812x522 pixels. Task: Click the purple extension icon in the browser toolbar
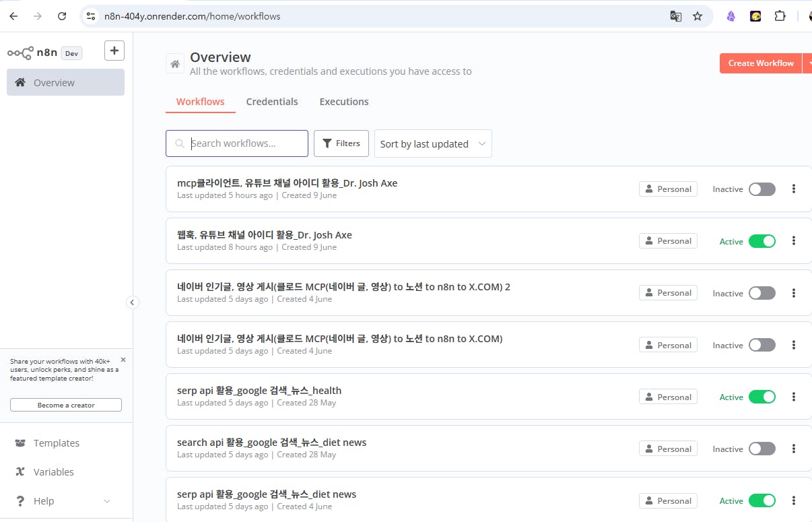731,16
